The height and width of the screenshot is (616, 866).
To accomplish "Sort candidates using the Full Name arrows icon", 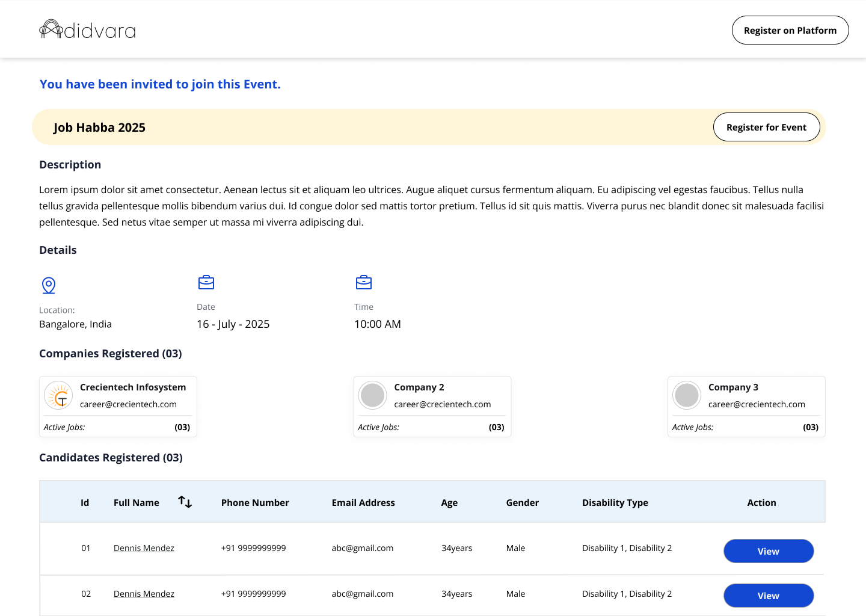I will coord(185,502).
